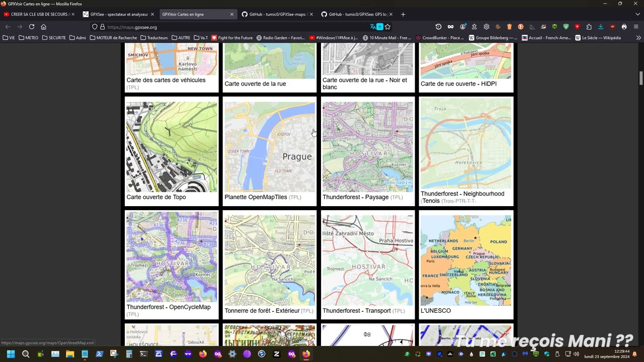Open File Explorer from the taskbar
The height and width of the screenshot is (362, 644).
pyautogui.click(x=70, y=354)
